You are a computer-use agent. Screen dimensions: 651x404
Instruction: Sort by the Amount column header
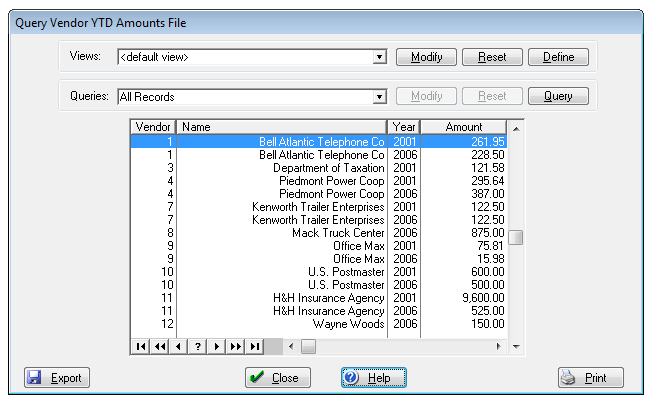[x=463, y=127]
